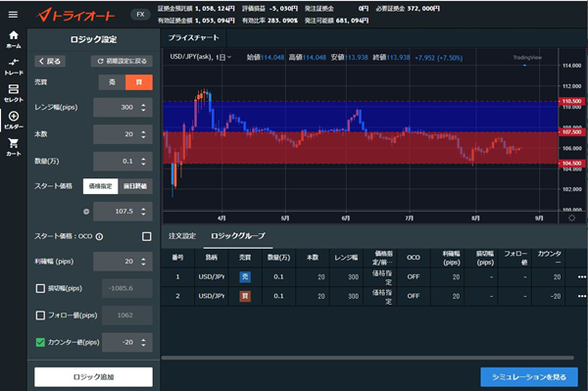Screen dimensions: 588x391
Task: Click the 買 badge in row 2
Action: tap(245, 296)
